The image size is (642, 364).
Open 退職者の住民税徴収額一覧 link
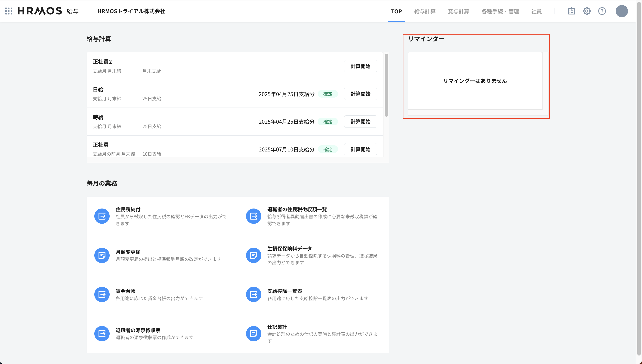point(297,209)
